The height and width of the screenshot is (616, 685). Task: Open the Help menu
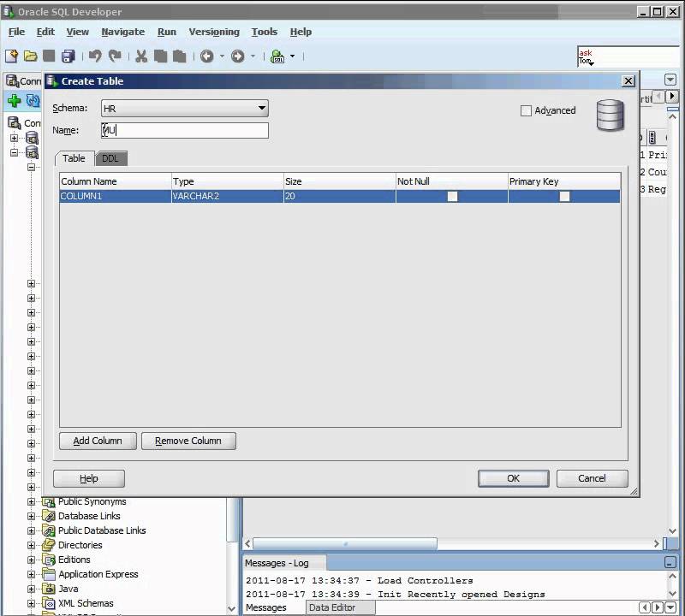coord(301,32)
